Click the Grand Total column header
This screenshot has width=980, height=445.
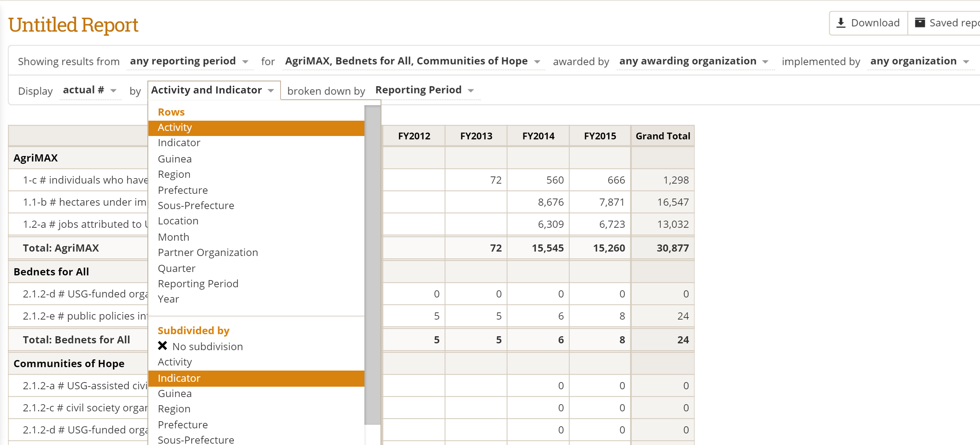point(662,136)
